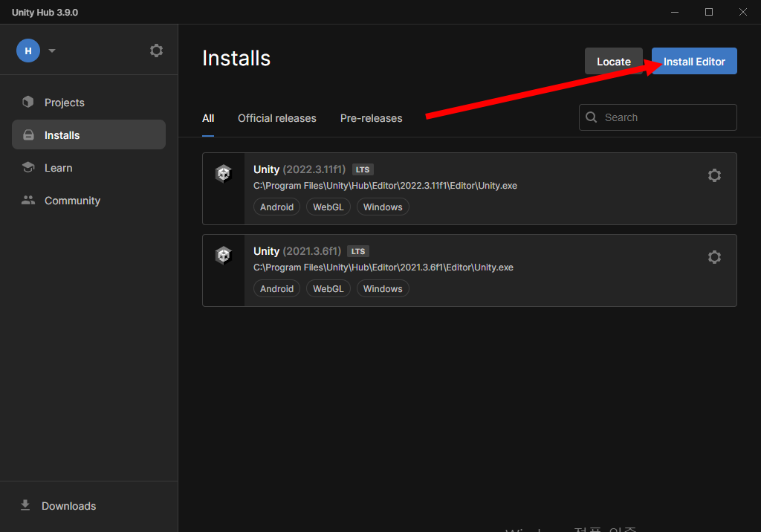Viewport: 761px width, 532px height.
Task: Open the account avatar labeled H
Action: (x=28, y=51)
